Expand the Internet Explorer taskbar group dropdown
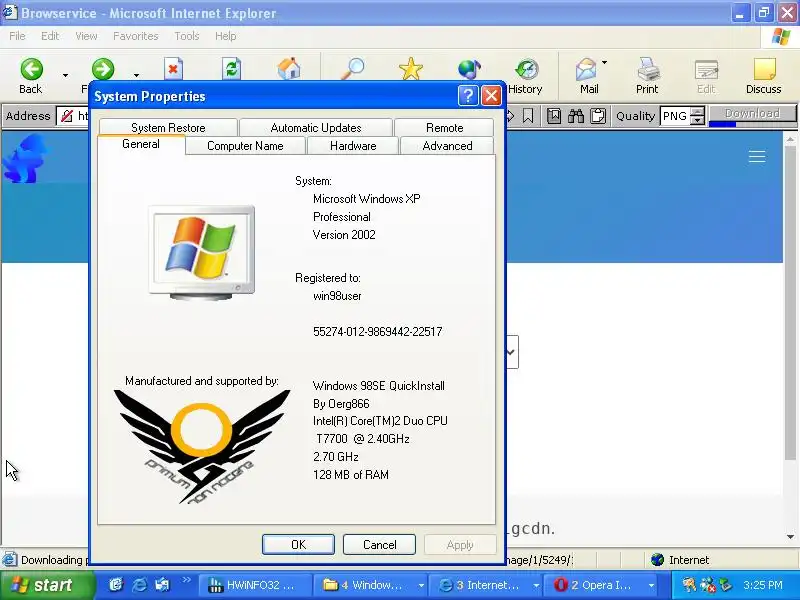800x600 pixels. point(536,585)
